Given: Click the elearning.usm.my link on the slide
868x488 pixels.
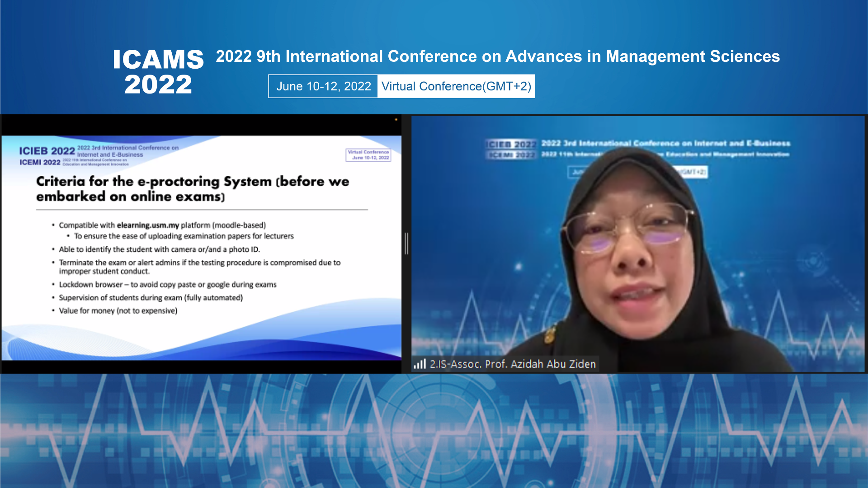Looking at the screenshot, I should pyautogui.click(x=147, y=225).
